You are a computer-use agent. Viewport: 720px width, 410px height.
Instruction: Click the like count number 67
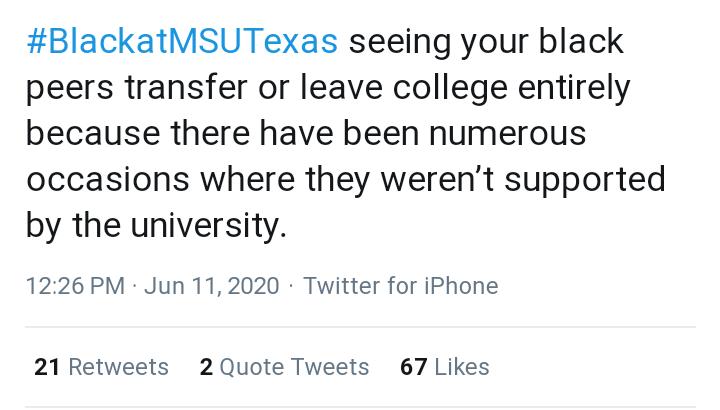pyautogui.click(x=414, y=367)
